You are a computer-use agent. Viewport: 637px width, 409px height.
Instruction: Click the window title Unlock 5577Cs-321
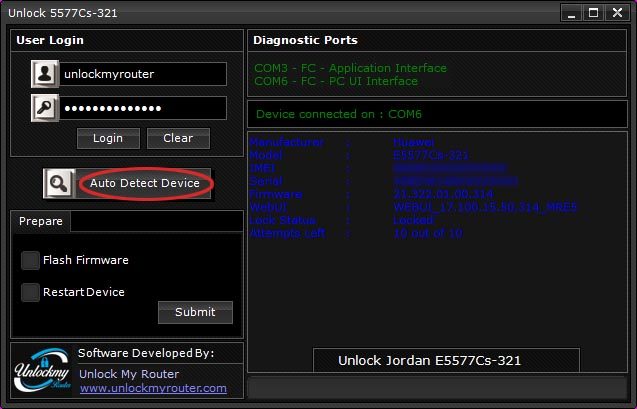click(x=63, y=13)
